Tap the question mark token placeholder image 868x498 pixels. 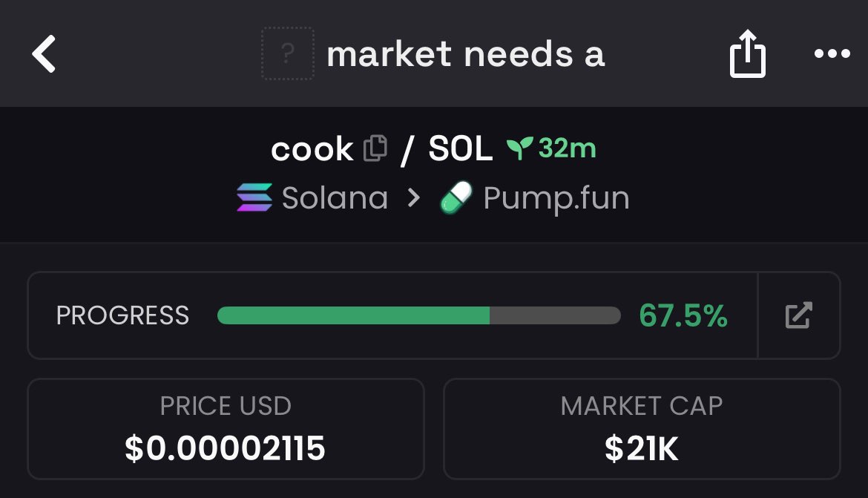tap(287, 53)
